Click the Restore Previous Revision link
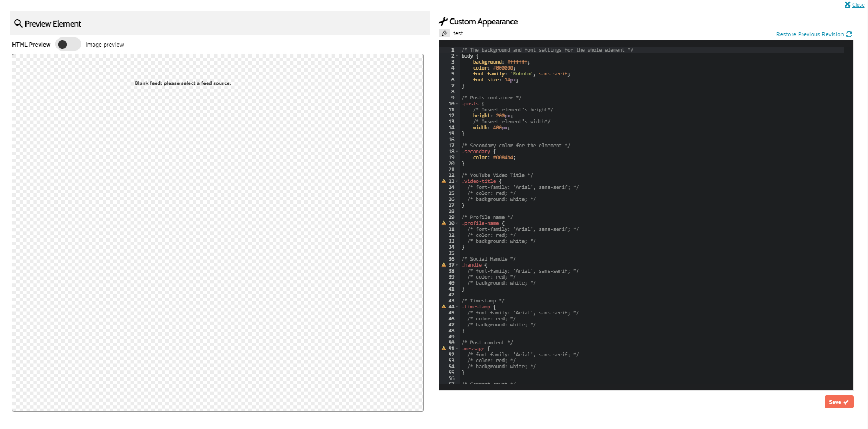 [x=809, y=34]
